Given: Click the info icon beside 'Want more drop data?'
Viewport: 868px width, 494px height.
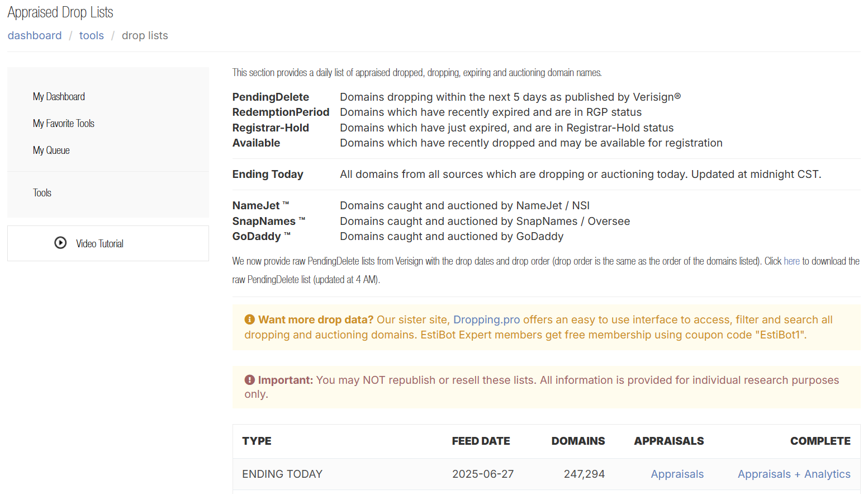Looking at the screenshot, I should point(249,319).
